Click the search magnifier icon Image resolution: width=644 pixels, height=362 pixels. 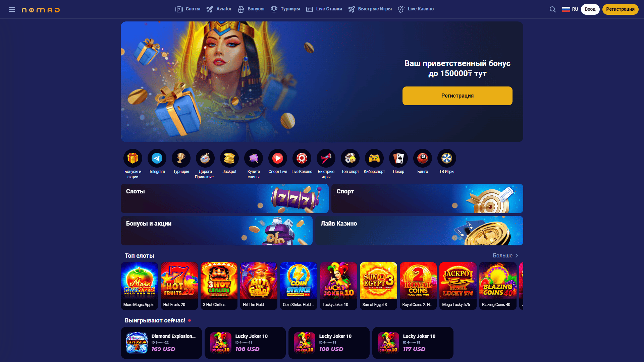coord(552,9)
